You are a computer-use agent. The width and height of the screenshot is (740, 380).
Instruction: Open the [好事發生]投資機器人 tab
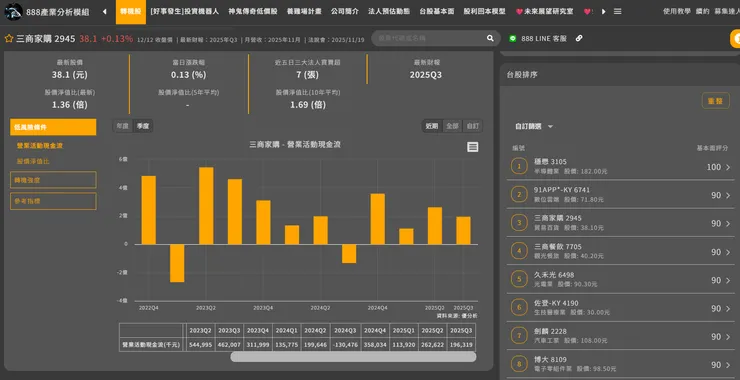[185, 11]
